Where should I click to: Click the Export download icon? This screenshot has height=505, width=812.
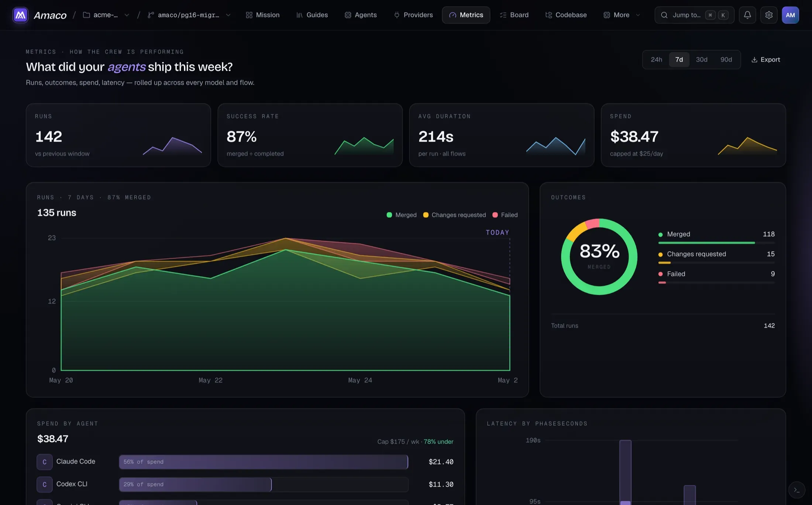(754, 60)
